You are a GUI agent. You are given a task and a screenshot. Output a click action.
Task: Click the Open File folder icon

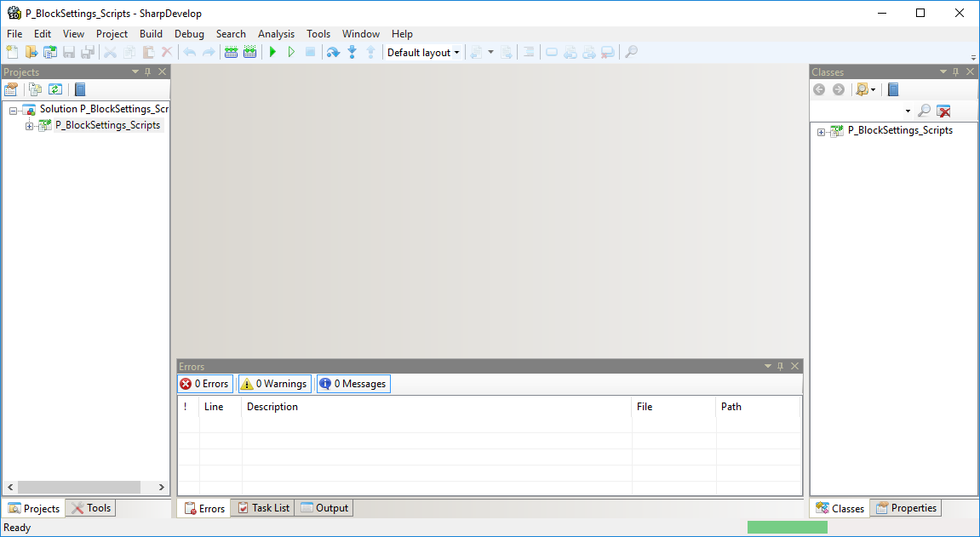point(32,53)
